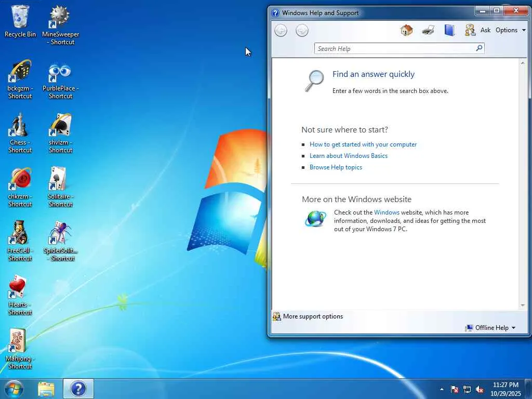Click the Show desktop strip

pyautogui.click(x=529, y=389)
